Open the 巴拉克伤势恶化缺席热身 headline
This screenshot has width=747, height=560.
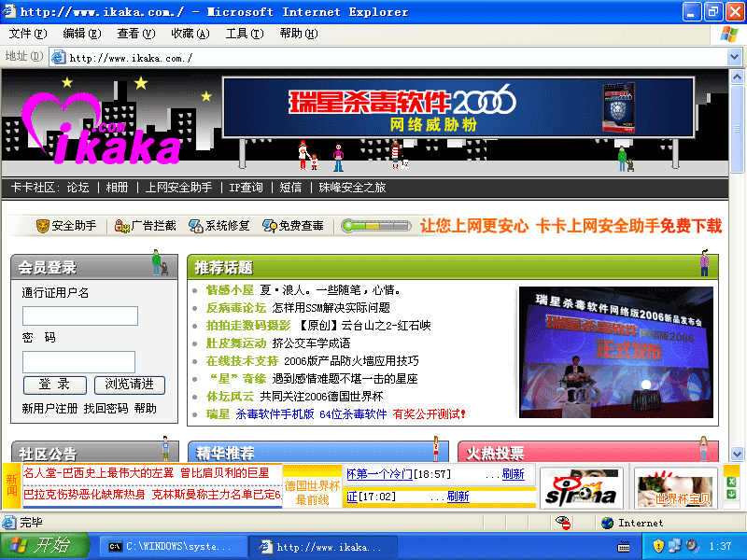click(84, 495)
